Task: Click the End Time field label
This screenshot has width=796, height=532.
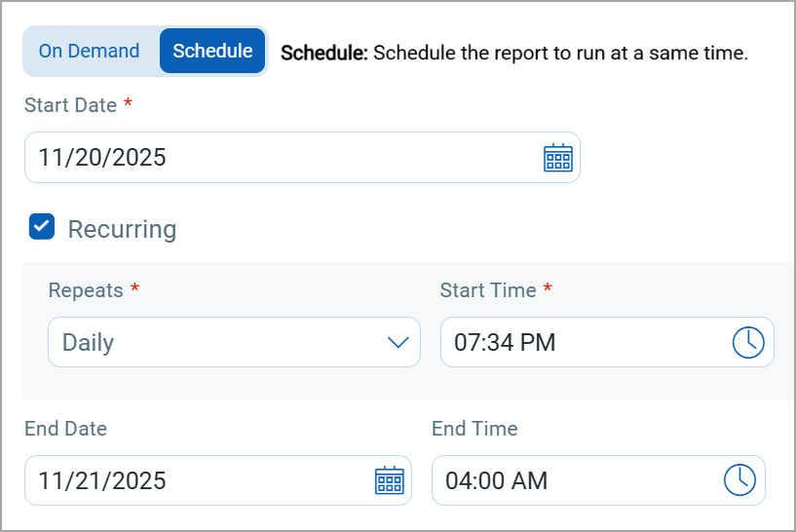Action: click(474, 429)
